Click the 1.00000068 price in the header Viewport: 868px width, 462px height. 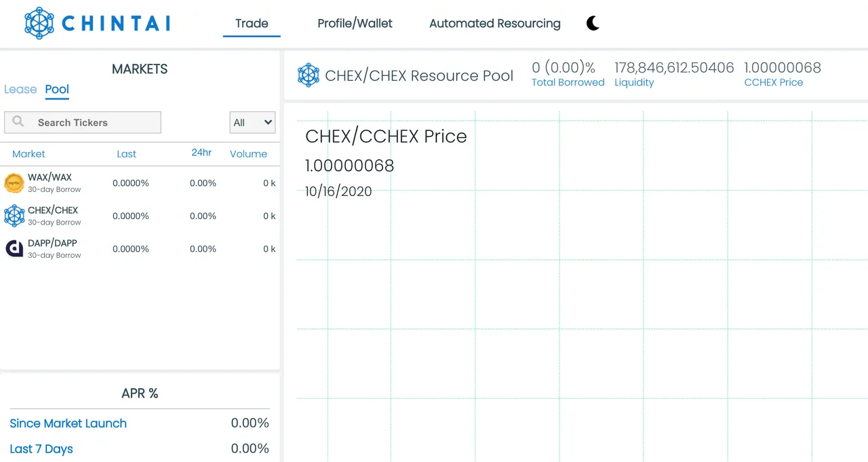[x=783, y=67]
